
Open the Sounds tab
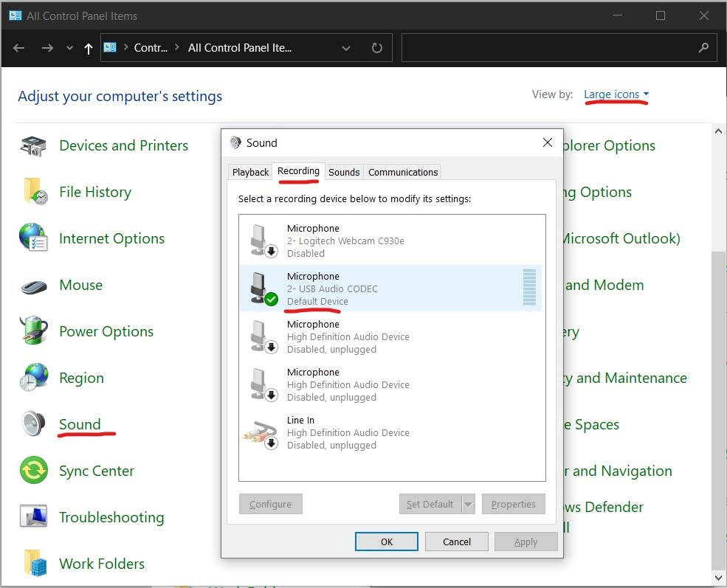344,172
